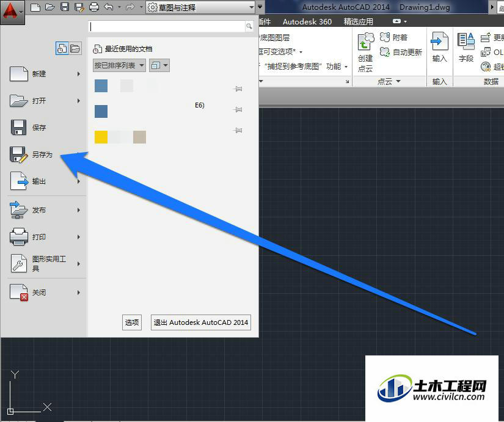Choose 输出 in the application menu
This screenshot has width=504, height=422.
(45, 181)
